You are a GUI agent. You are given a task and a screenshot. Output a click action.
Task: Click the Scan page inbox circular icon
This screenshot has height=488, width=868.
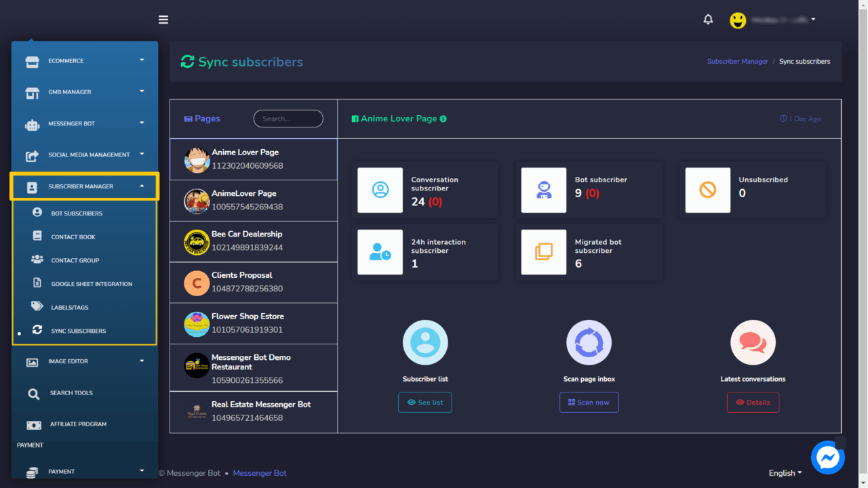[x=589, y=343]
